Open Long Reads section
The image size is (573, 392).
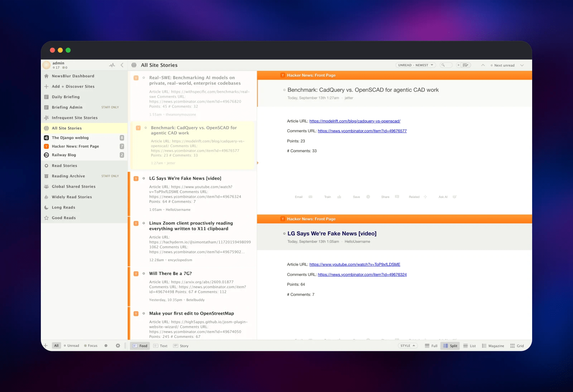[84, 207]
